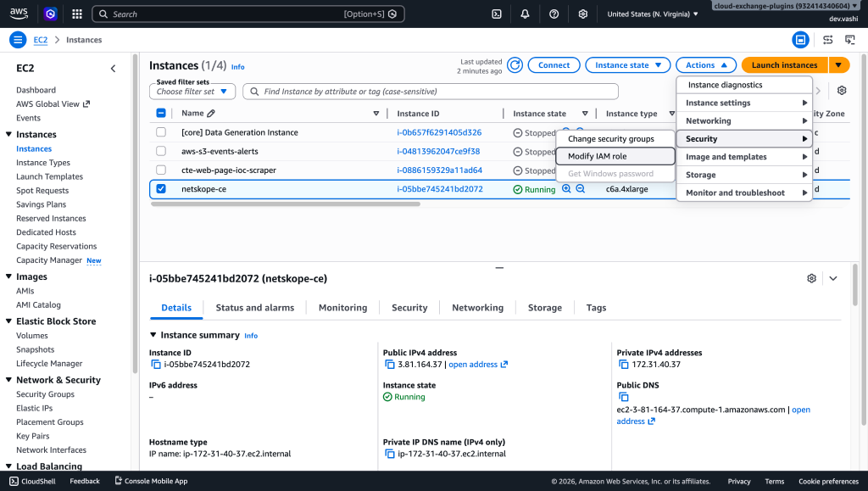Viewport: 868px width, 491px height.
Task: Open details panel settings gear
Action: (x=811, y=278)
